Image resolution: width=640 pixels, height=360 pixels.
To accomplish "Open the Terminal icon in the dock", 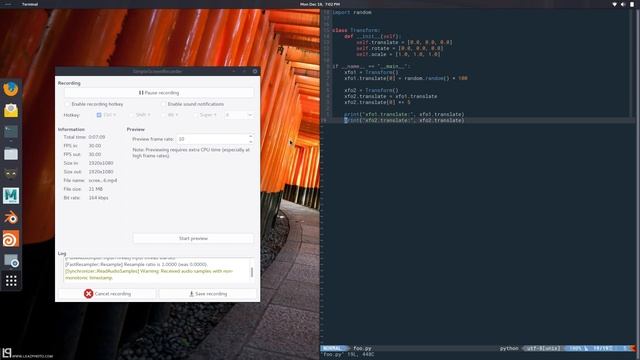I will (11, 132).
